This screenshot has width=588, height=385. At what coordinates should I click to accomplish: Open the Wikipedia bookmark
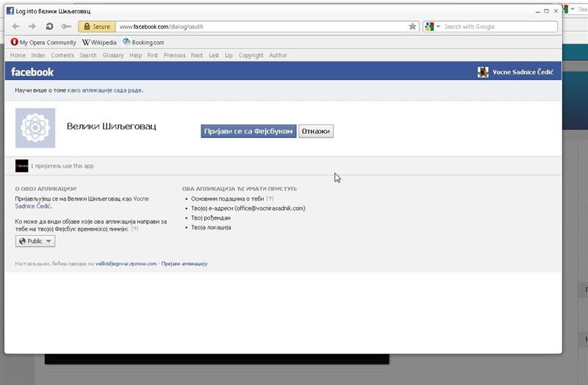(x=99, y=43)
